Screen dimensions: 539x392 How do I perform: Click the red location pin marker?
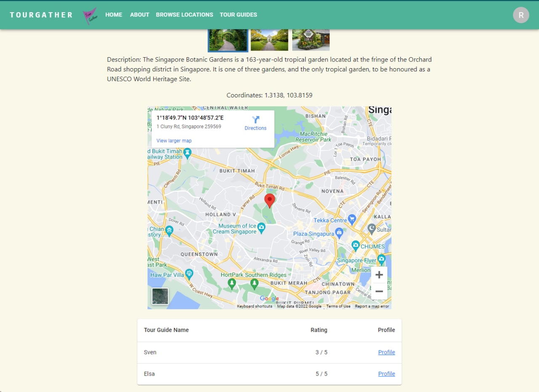pyautogui.click(x=269, y=201)
